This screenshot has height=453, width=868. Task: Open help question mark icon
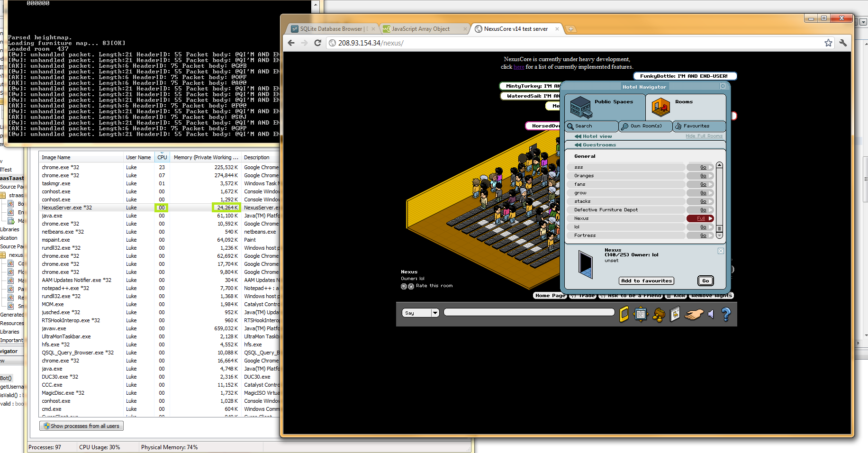[726, 314]
